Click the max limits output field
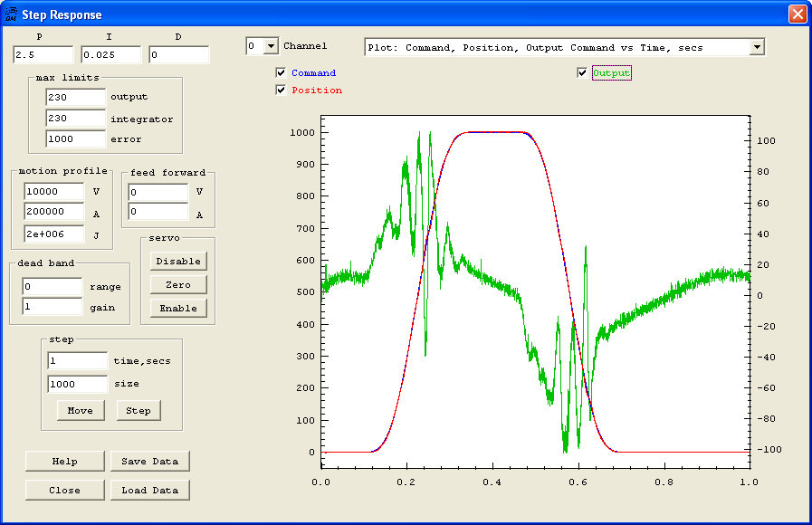 76,97
